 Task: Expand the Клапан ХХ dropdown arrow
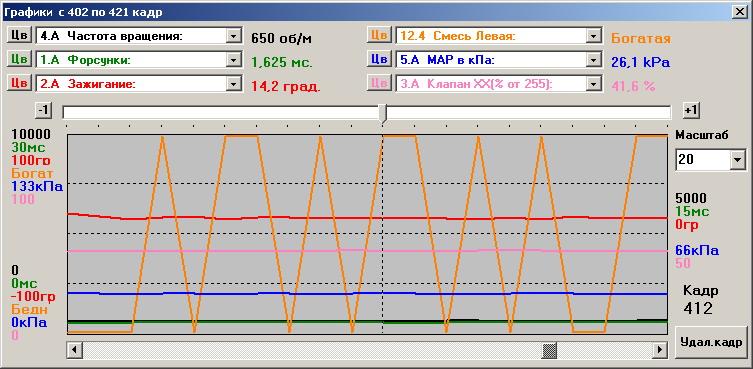[x=594, y=84]
